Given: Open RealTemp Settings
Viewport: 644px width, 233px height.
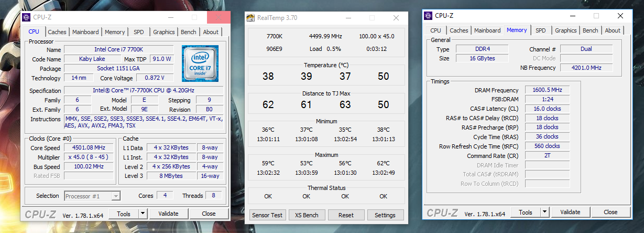Looking at the screenshot, I should click(x=385, y=215).
